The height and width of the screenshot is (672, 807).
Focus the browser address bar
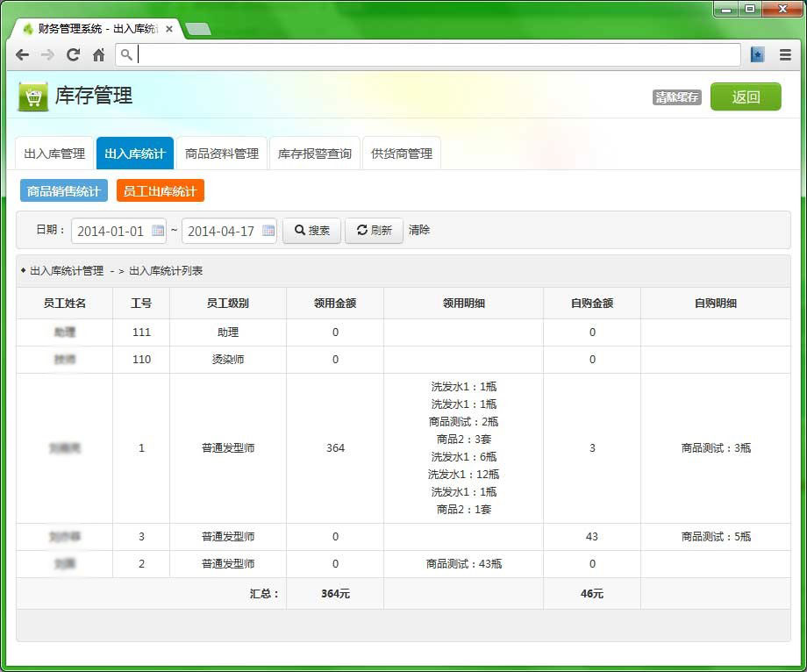click(x=439, y=54)
